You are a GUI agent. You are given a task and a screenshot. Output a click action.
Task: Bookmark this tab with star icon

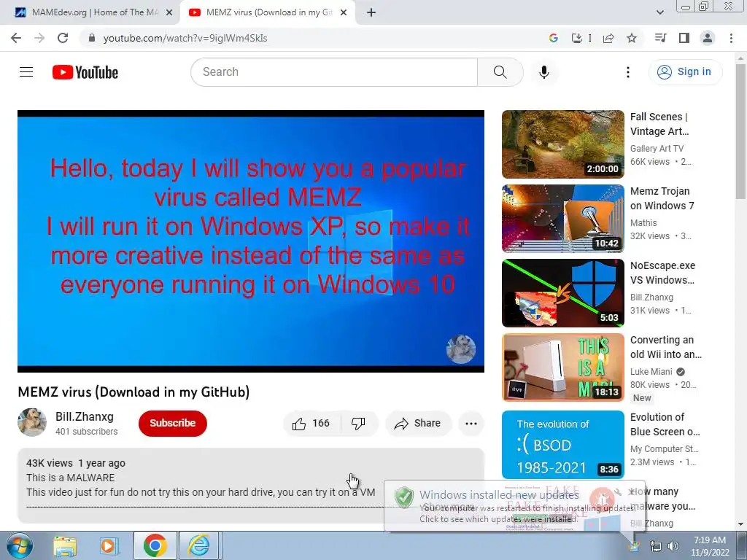pos(632,38)
